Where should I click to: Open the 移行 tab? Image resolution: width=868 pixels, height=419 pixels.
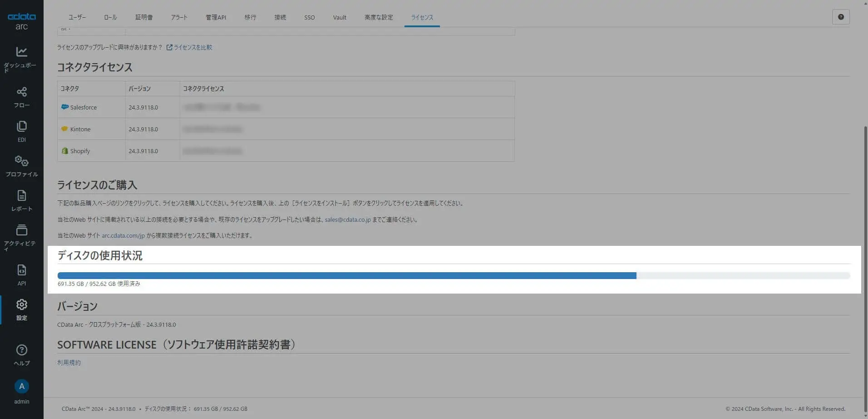click(250, 17)
